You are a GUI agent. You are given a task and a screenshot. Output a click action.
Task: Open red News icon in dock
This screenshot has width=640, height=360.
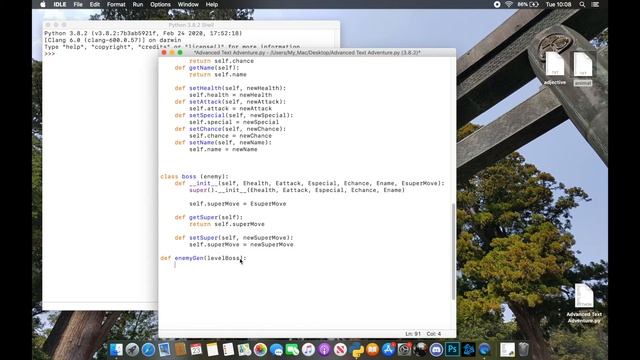click(x=340, y=349)
